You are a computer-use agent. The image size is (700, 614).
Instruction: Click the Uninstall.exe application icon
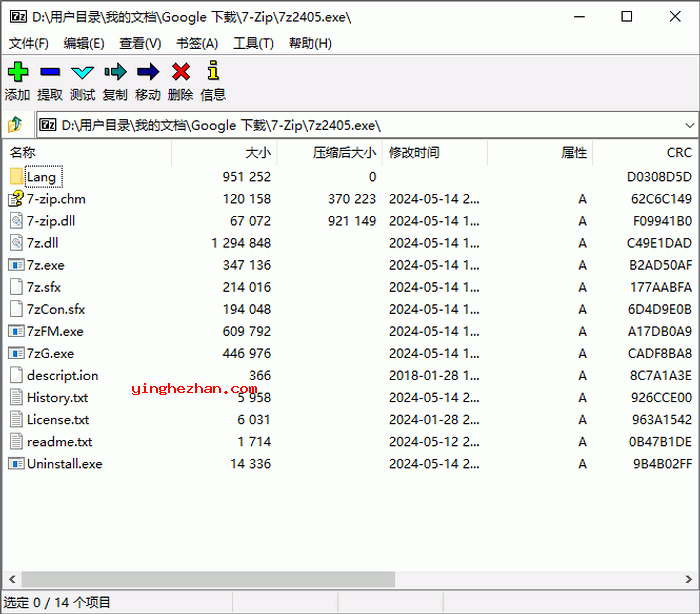pyautogui.click(x=16, y=464)
